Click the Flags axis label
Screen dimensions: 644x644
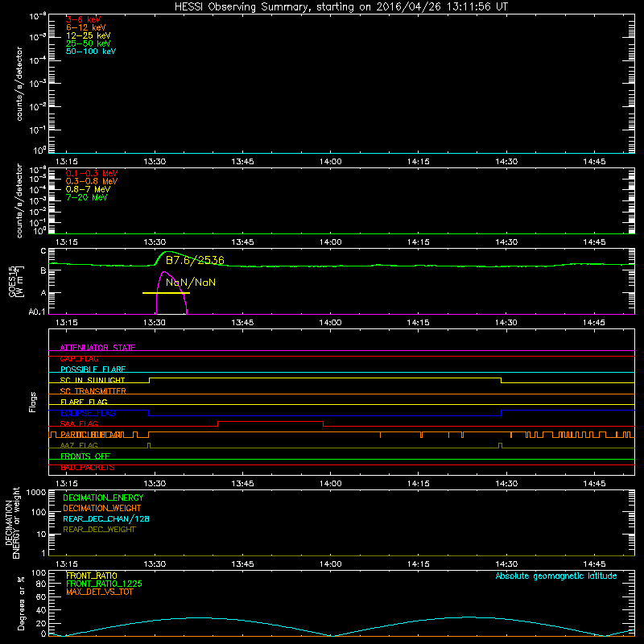(33, 402)
